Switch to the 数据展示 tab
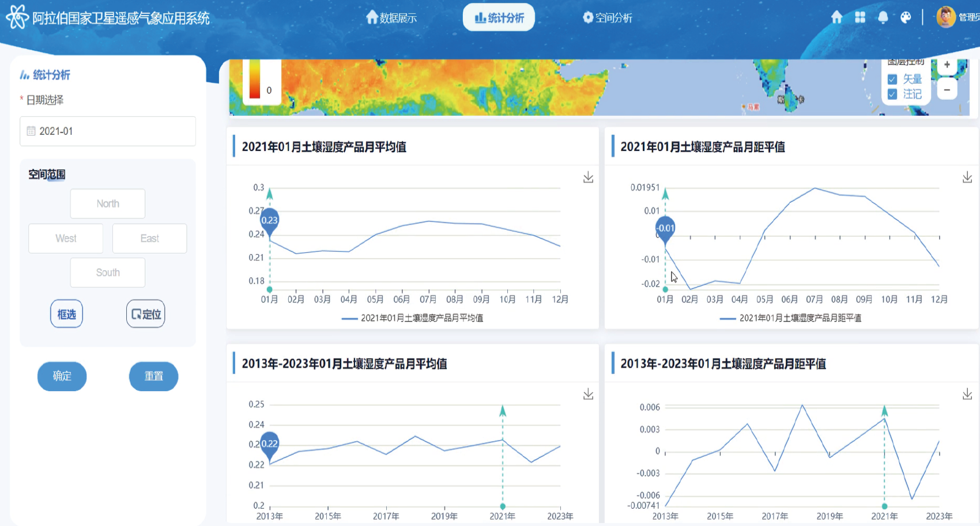The height and width of the screenshot is (526, 980). tap(391, 18)
